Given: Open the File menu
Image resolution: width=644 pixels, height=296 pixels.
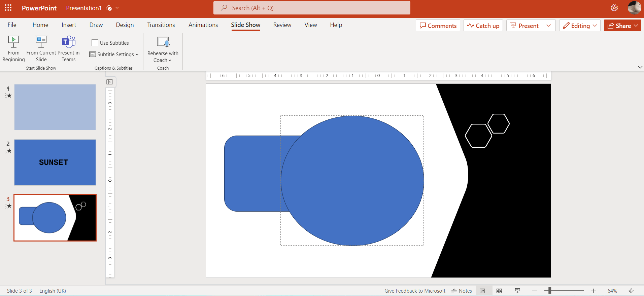Looking at the screenshot, I should click(12, 25).
